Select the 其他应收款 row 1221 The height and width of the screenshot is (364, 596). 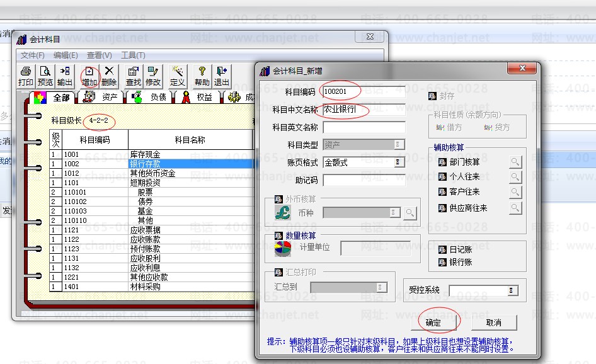point(151,277)
